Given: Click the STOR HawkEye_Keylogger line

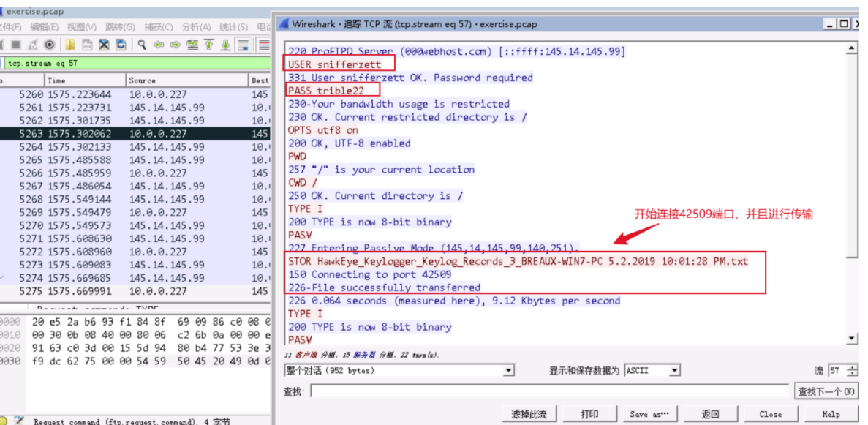Looking at the screenshot, I should point(518,261).
